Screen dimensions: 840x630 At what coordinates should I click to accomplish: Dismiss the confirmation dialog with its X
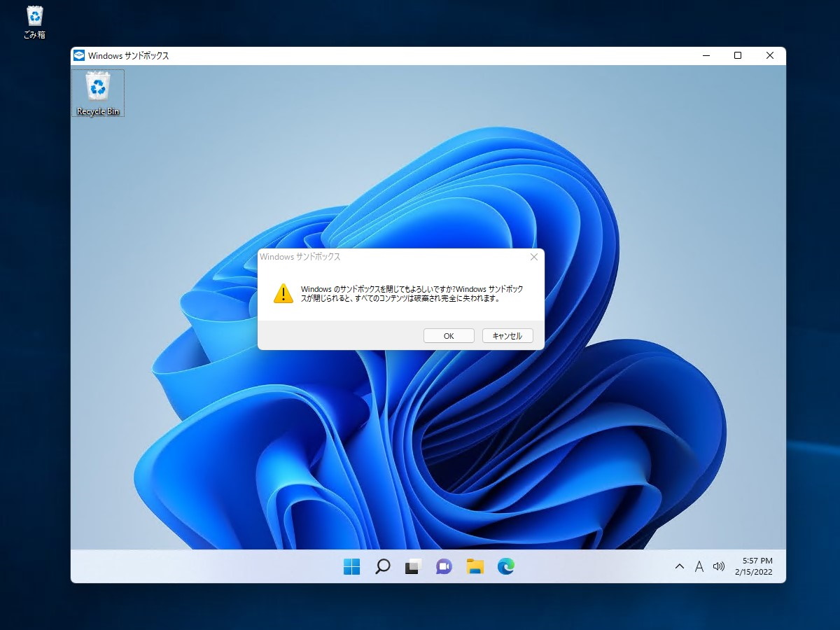(x=534, y=257)
